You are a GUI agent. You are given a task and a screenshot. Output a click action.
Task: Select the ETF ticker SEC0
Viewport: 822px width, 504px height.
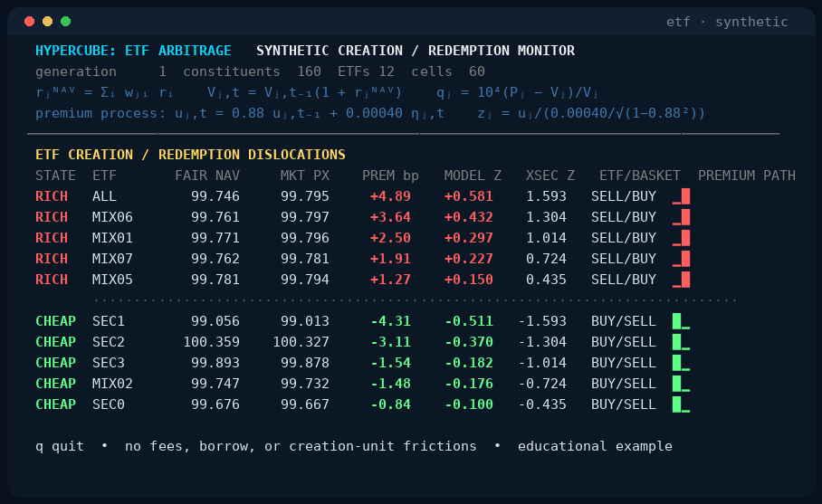[109, 404]
